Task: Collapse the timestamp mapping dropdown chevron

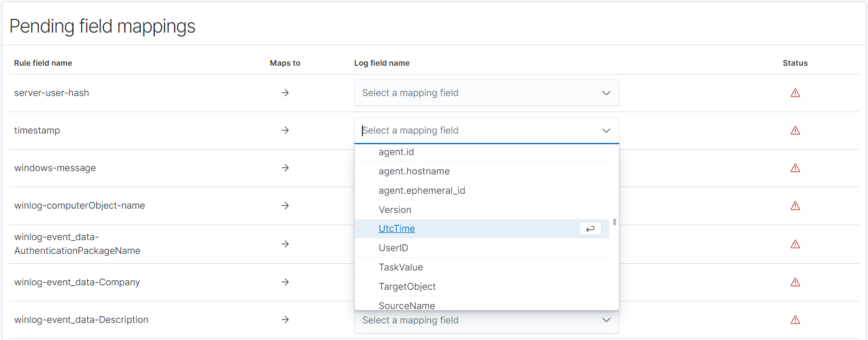Action: tap(606, 131)
